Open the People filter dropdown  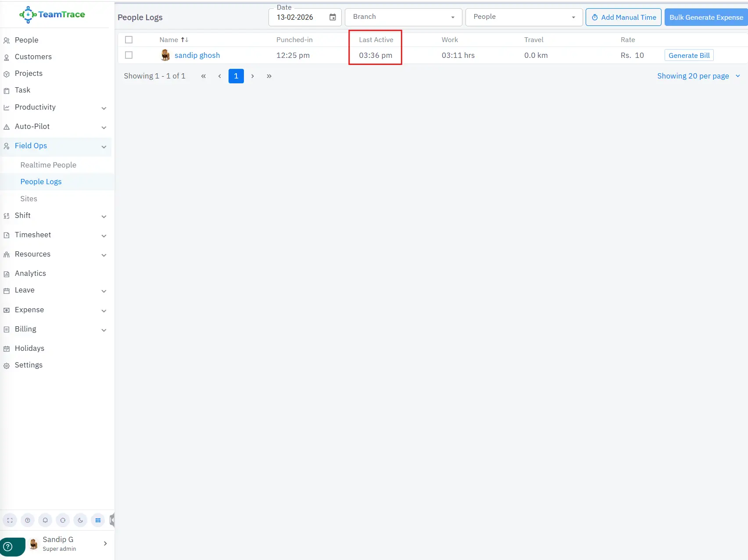(524, 17)
